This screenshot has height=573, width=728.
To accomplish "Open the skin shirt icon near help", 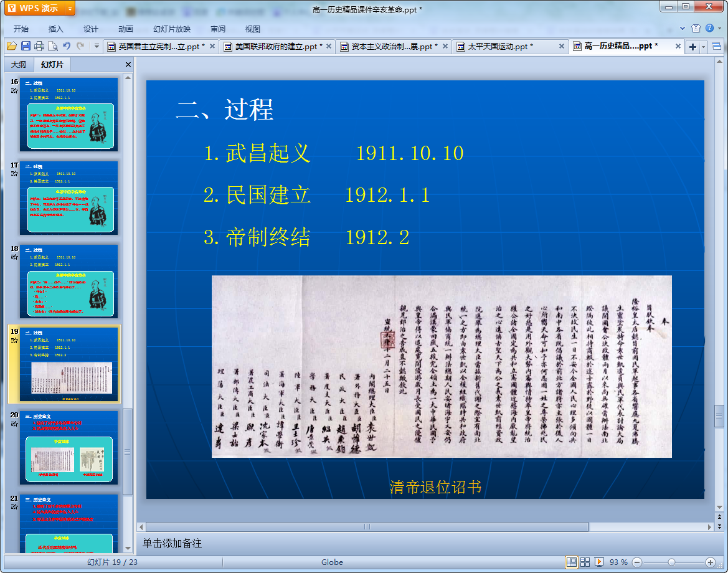I will tap(696, 28).
